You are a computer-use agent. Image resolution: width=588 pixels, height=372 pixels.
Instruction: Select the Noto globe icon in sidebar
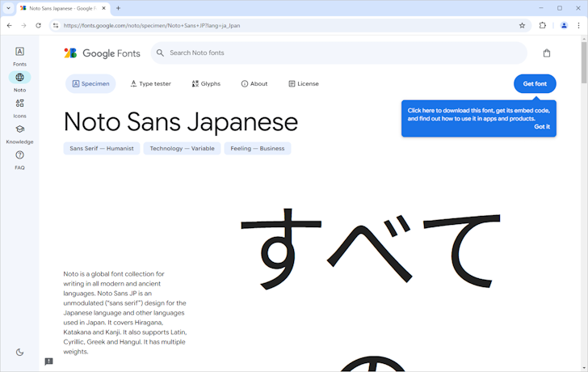pyautogui.click(x=19, y=78)
